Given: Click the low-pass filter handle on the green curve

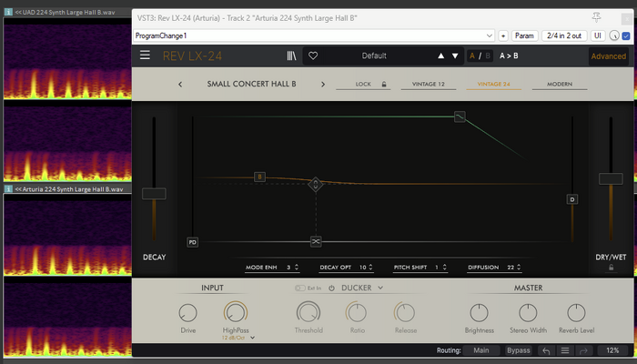Looking at the screenshot, I should tap(460, 116).
